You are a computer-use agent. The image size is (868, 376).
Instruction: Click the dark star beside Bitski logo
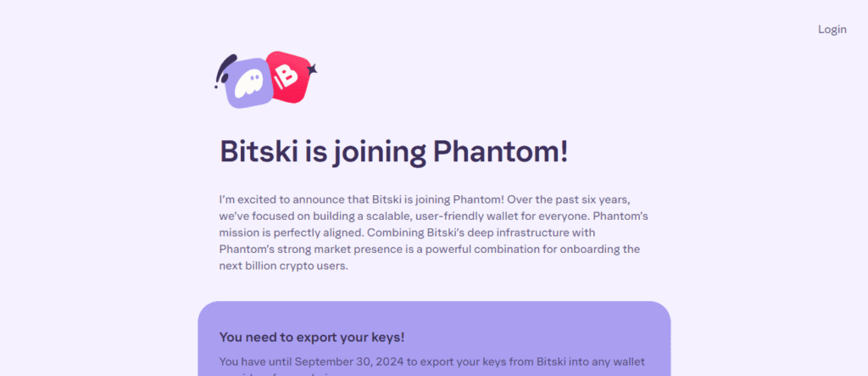click(x=311, y=69)
